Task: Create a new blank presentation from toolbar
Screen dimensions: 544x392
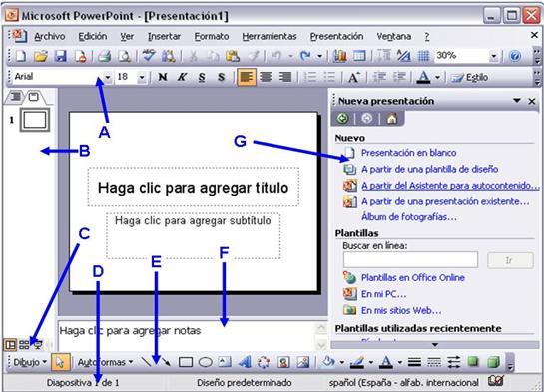Action: tap(21, 56)
